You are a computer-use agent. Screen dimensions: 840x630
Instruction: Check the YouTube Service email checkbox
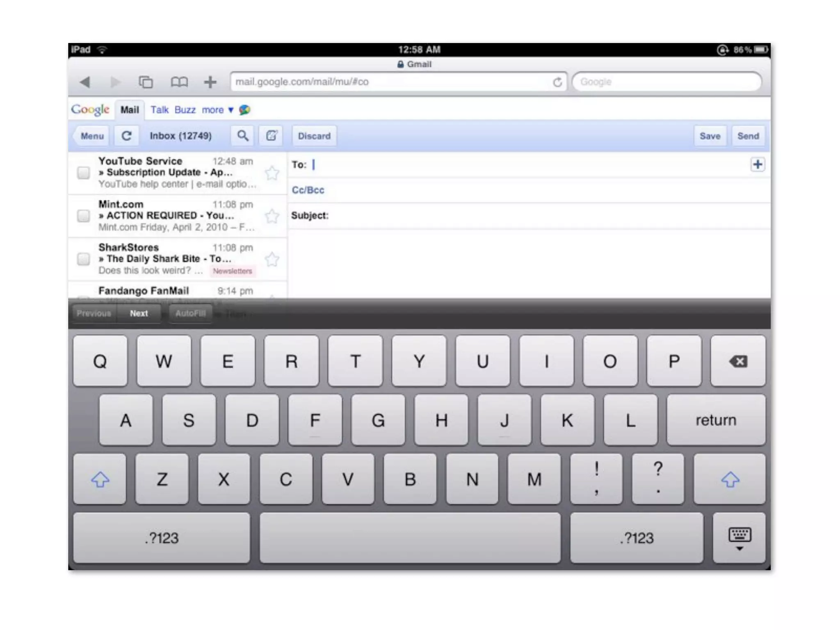tap(84, 173)
